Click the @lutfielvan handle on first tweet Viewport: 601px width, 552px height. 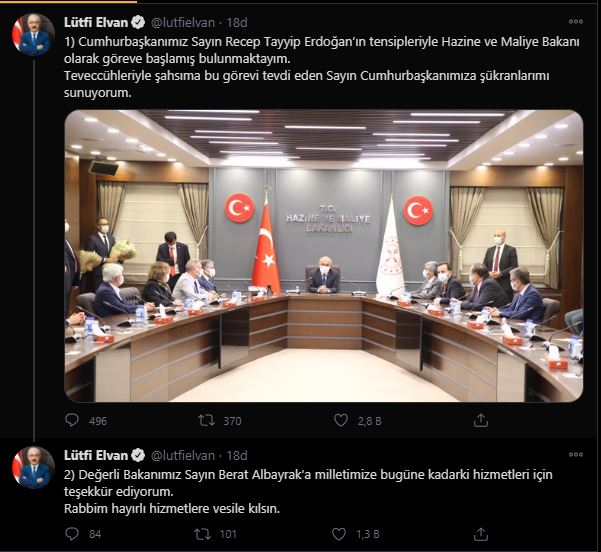pos(183,23)
